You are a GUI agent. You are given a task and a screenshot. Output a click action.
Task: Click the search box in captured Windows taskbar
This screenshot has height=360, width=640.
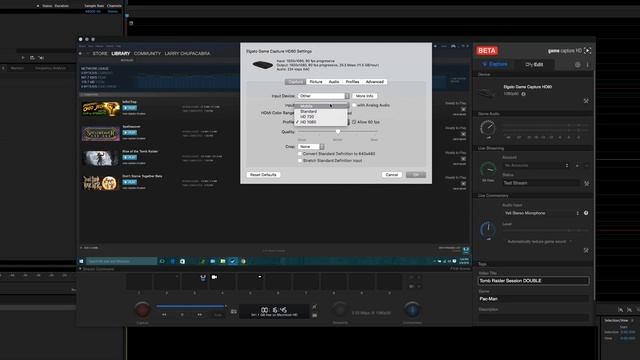[122, 261]
